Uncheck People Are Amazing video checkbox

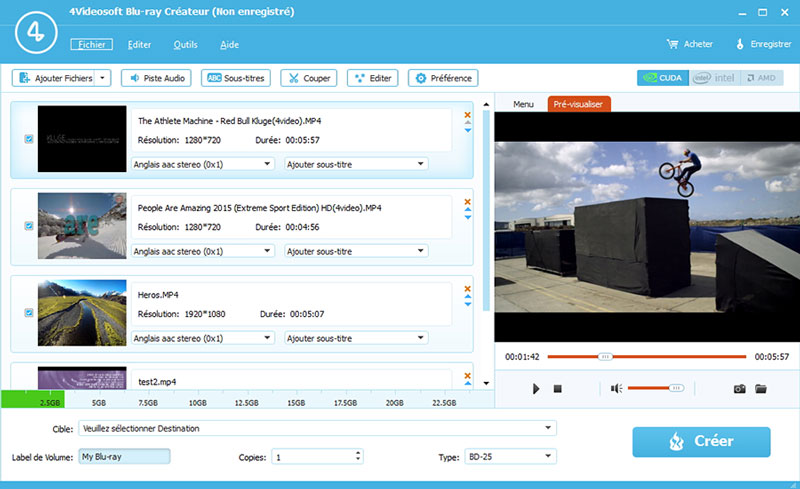coord(29,226)
